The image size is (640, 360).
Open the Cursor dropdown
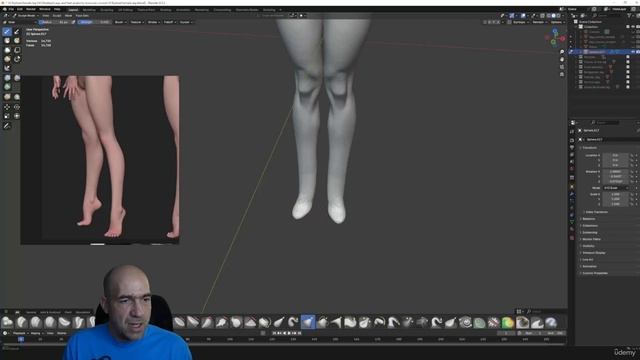click(x=186, y=22)
